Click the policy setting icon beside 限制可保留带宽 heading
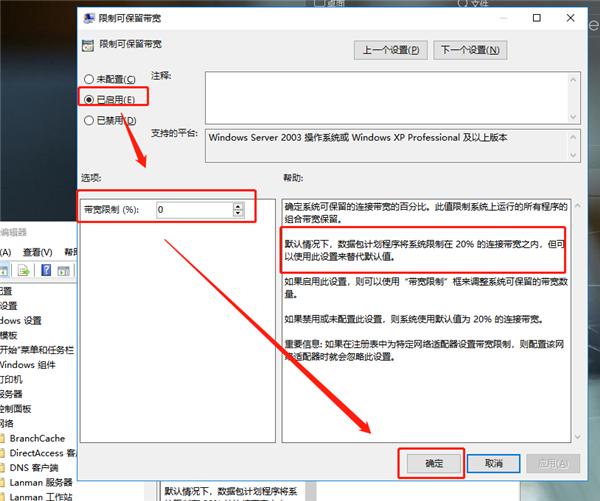Image resolution: width=600 pixels, height=501 pixels. click(88, 46)
